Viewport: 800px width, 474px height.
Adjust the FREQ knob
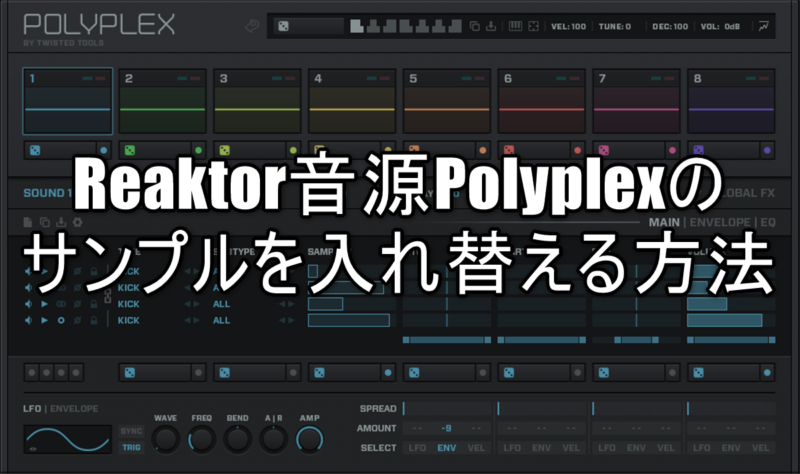pyautogui.click(x=201, y=438)
